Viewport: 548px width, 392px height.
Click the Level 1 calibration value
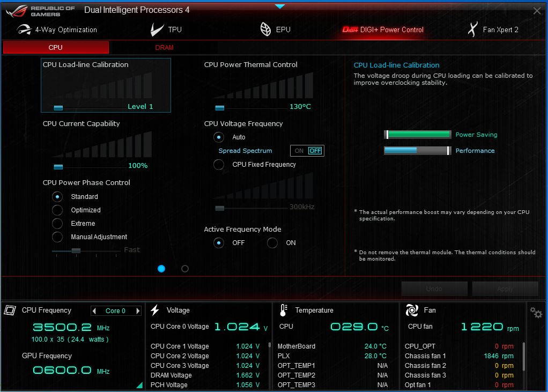pos(140,107)
